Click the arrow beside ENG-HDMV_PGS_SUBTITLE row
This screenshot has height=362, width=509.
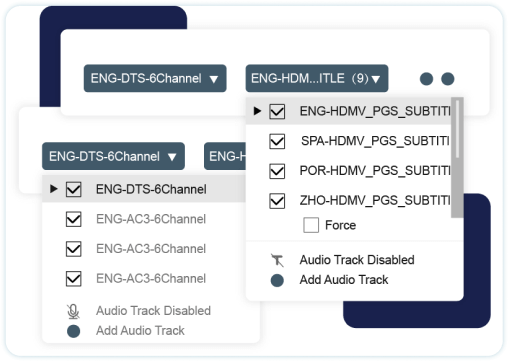click(x=257, y=111)
